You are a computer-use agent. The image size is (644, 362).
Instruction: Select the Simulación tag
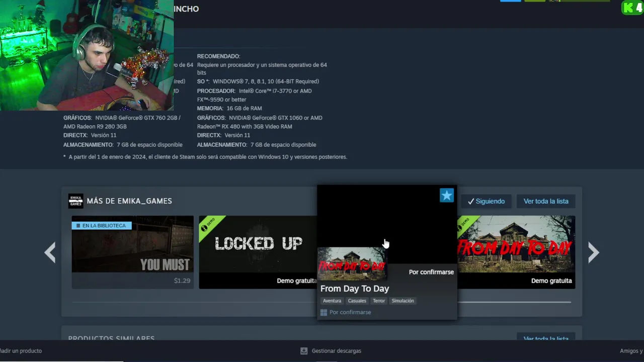coord(403,301)
